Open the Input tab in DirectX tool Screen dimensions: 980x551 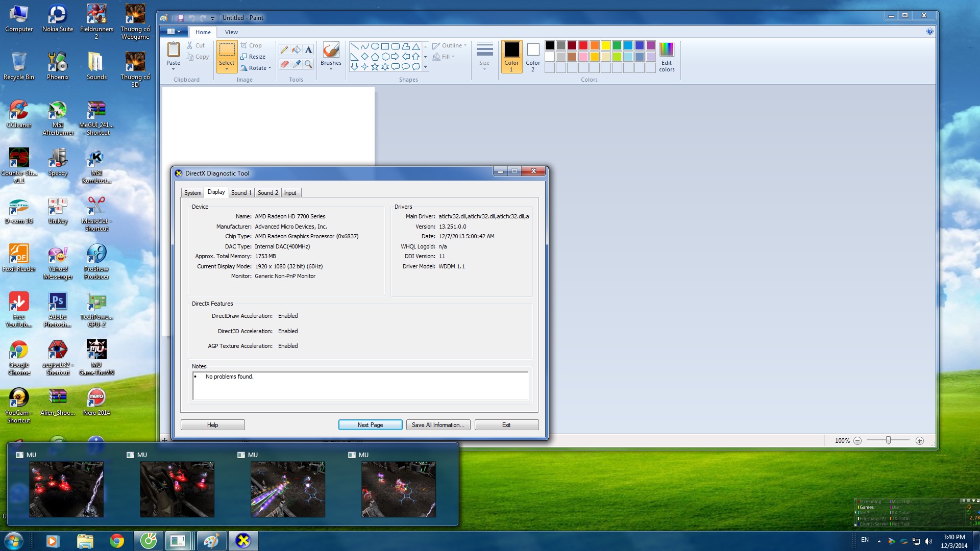(290, 193)
